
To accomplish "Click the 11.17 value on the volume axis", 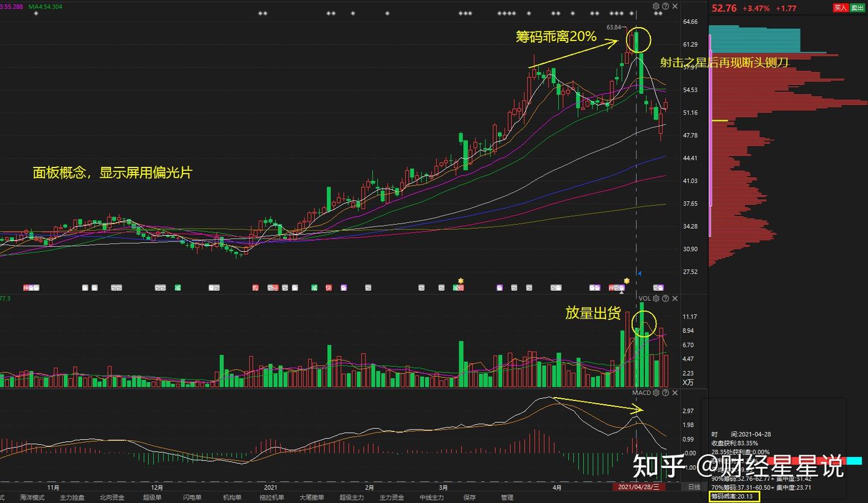I will [690, 317].
